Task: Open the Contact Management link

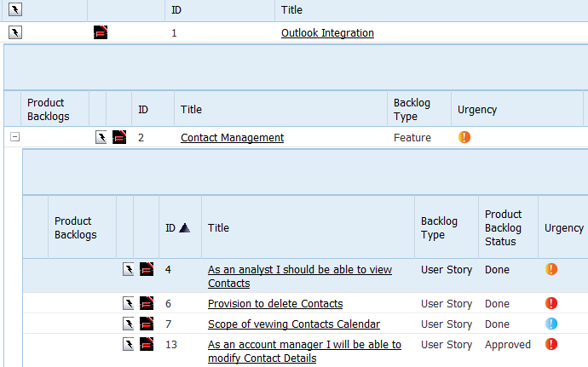Action: pyautogui.click(x=232, y=138)
